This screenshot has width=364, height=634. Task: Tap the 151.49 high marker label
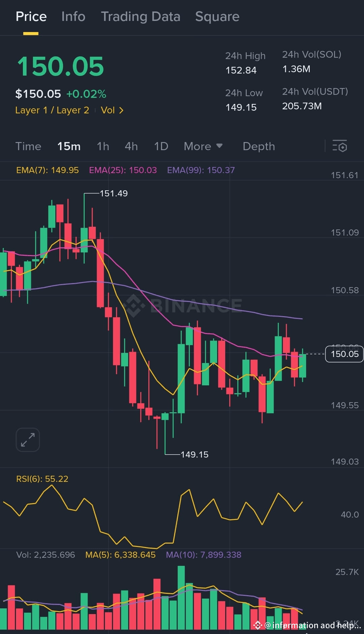click(x=114, y=193)
